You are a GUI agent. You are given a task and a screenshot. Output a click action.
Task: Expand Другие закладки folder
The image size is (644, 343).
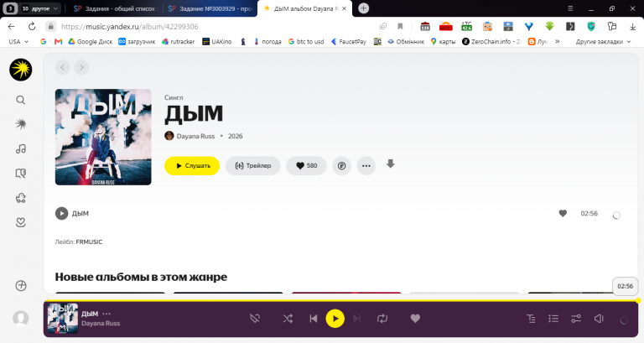(604, 41)
